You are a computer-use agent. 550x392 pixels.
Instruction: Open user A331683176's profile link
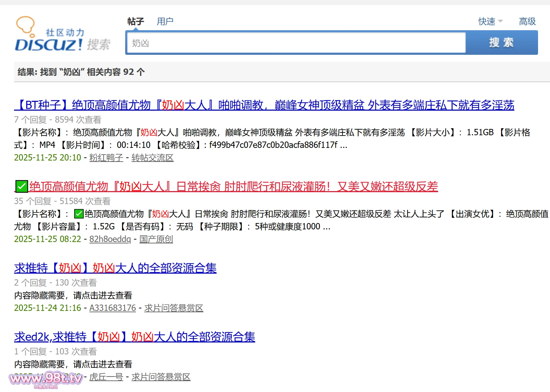pos(113,308)
